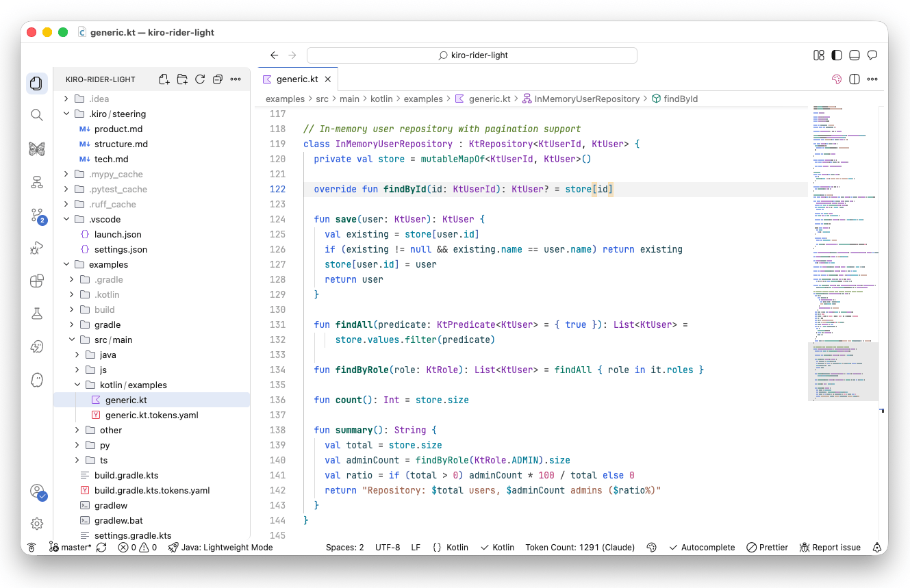Open Source Control view with 2 badge

click(37, 216)
